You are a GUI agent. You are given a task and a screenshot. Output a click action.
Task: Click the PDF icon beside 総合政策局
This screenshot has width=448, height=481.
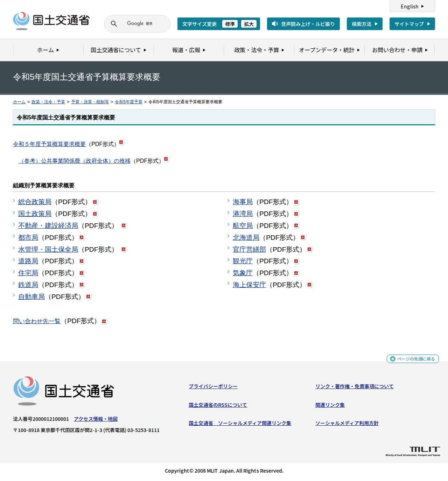(x=95, y=202)
